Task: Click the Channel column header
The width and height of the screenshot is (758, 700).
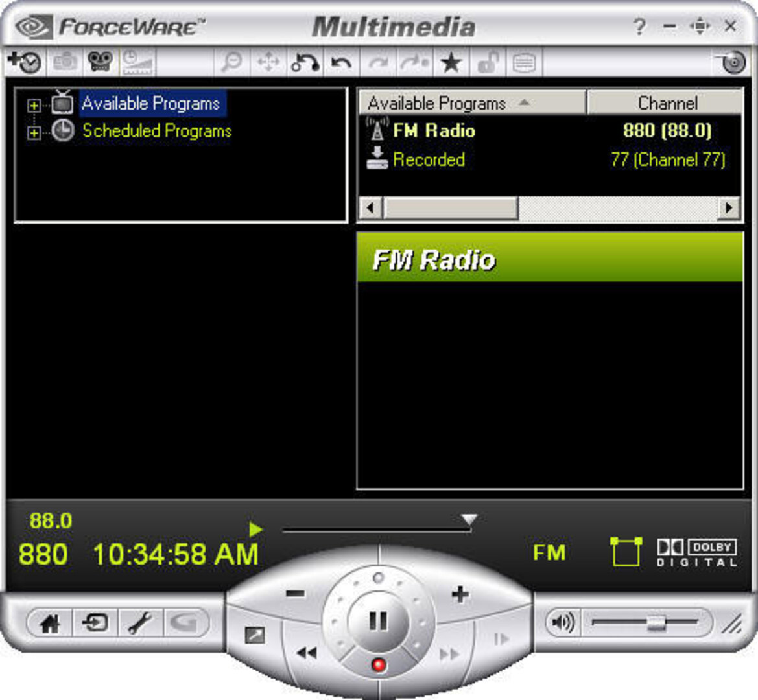Action: click(x=665, y=103)
